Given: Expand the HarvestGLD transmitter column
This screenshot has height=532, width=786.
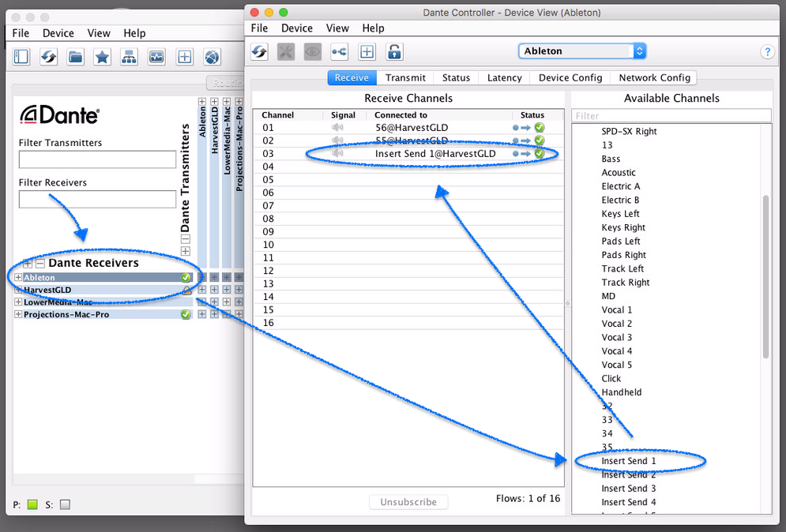Looking at the screenshot, I should [214, 102].
